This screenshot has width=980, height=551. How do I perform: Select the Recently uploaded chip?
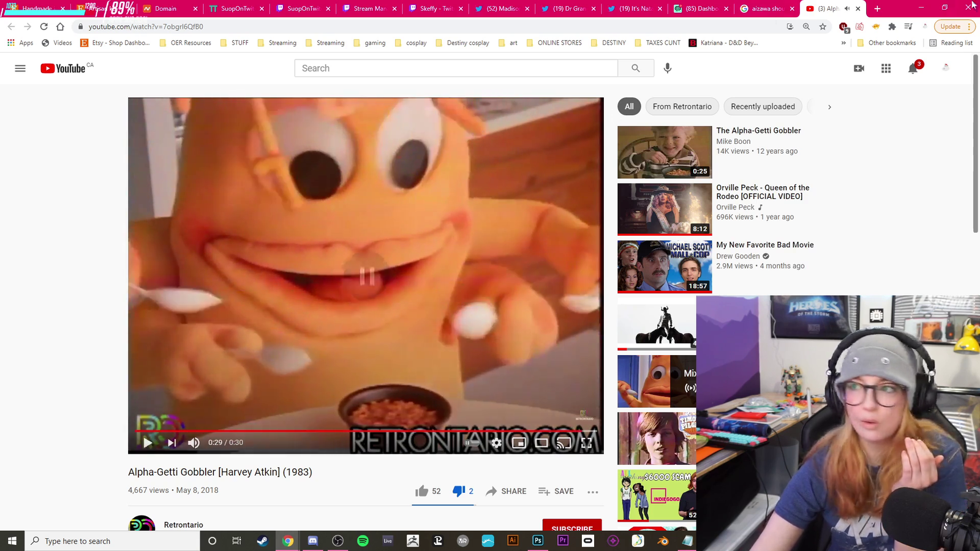coord(763,107)
